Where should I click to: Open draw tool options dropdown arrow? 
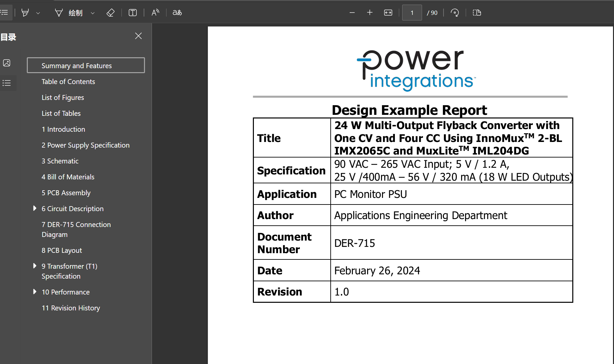[x=93, y=13]
